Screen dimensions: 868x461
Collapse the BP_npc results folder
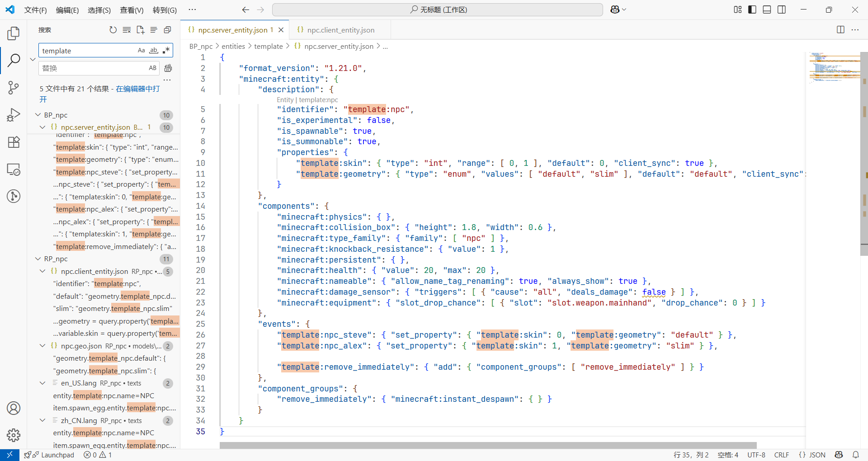(x=38, y=115)
